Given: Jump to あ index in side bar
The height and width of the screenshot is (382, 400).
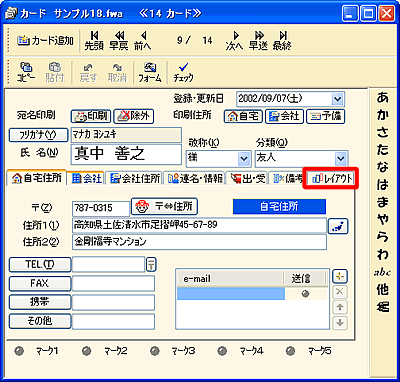Looking at the screenshot, I should pos(383,97).
